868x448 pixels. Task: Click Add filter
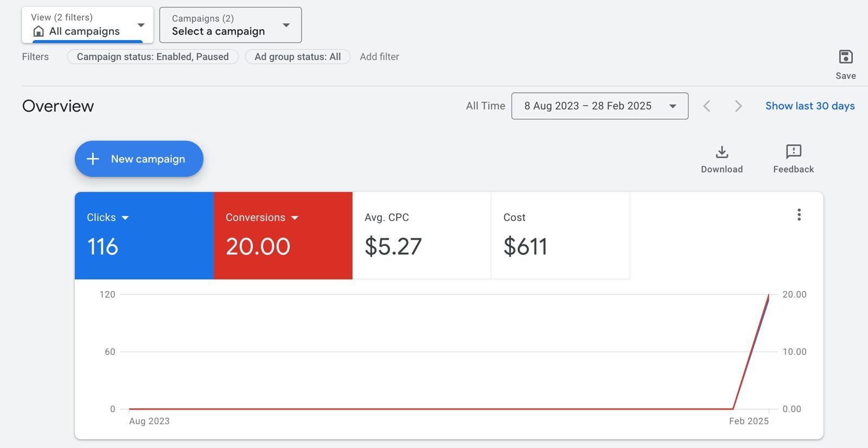tap(379, 57)
